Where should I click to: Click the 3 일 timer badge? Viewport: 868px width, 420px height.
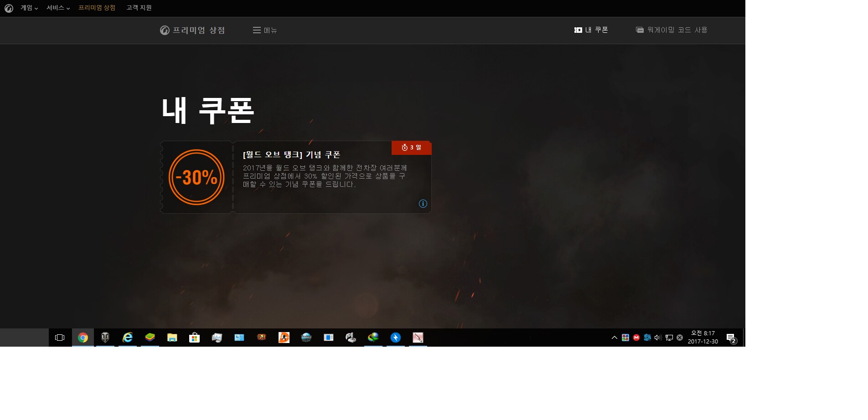point(411,148)
